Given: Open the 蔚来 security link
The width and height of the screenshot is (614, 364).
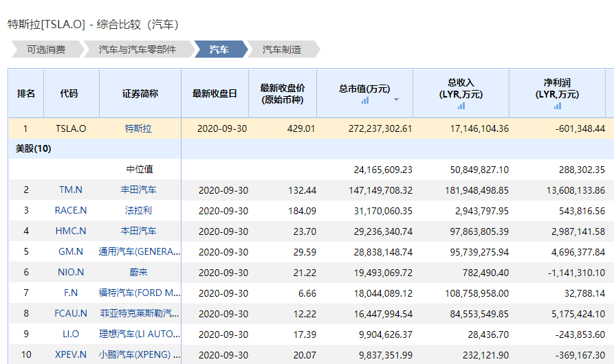Looking at the screenshot, I should click(138, 272).
